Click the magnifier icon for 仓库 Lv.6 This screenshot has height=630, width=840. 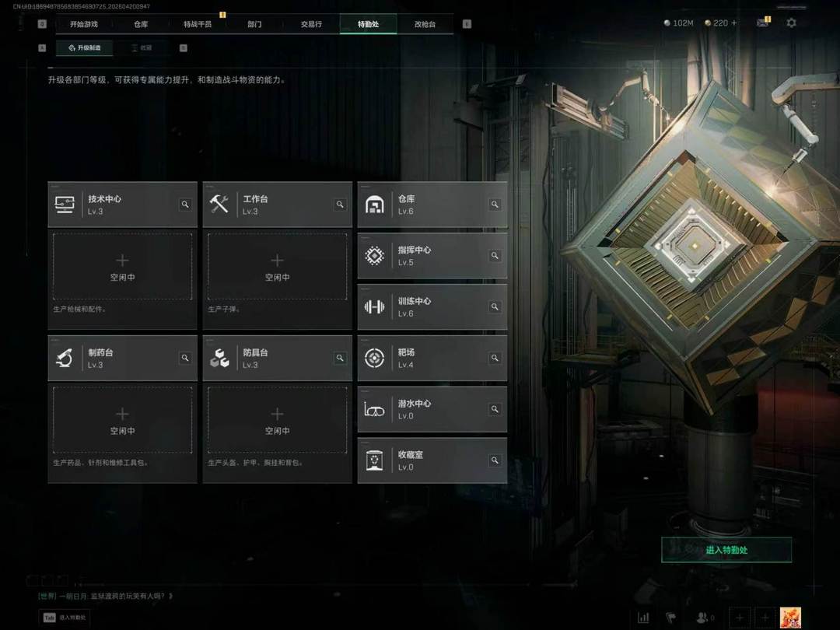(x=495, y=205)
